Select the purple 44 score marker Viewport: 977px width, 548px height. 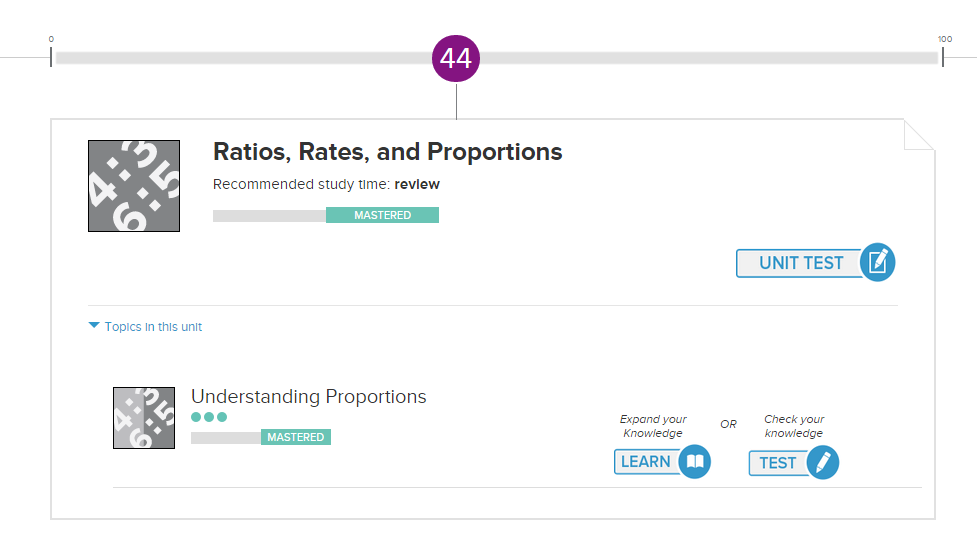click(456, 59)
